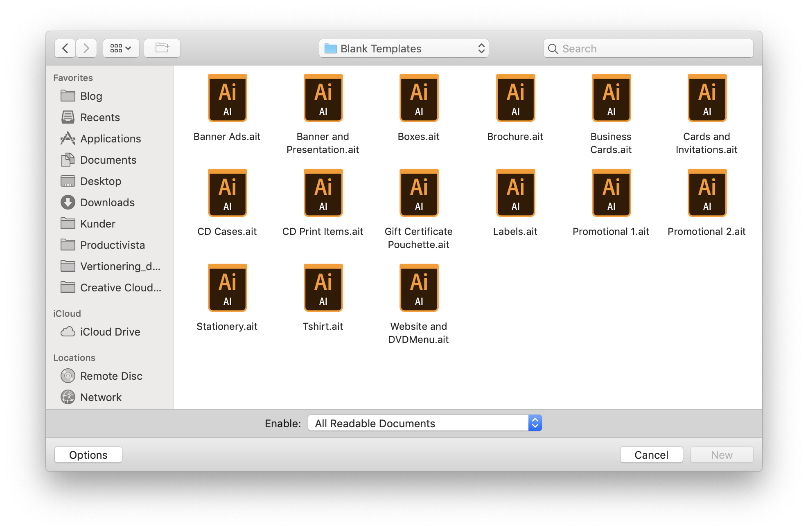Select the Promotional 2.ait file icon

click(x=707, y=193)
